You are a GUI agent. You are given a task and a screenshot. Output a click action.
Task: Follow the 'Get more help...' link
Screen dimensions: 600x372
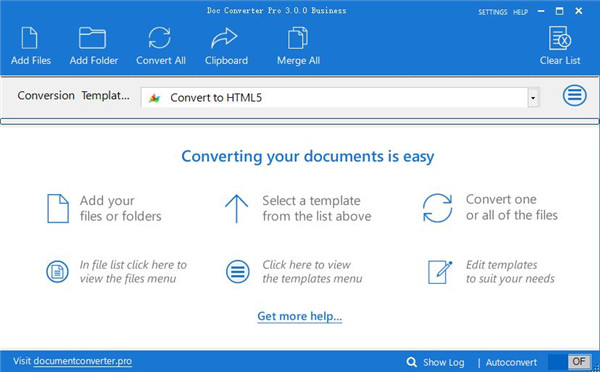point(300,317)
